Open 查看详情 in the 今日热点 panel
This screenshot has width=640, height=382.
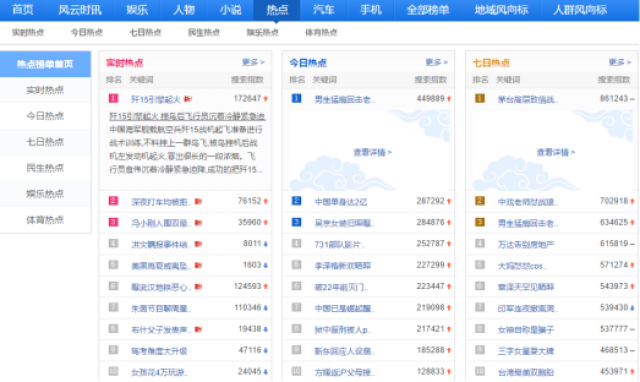click(x=372, y=152)
